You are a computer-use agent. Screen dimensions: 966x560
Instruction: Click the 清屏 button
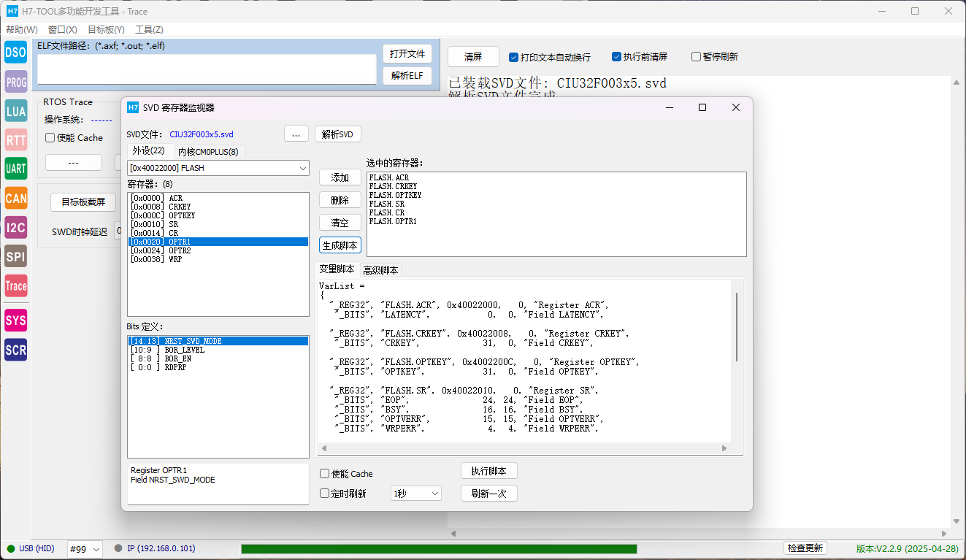click(473, 56)
